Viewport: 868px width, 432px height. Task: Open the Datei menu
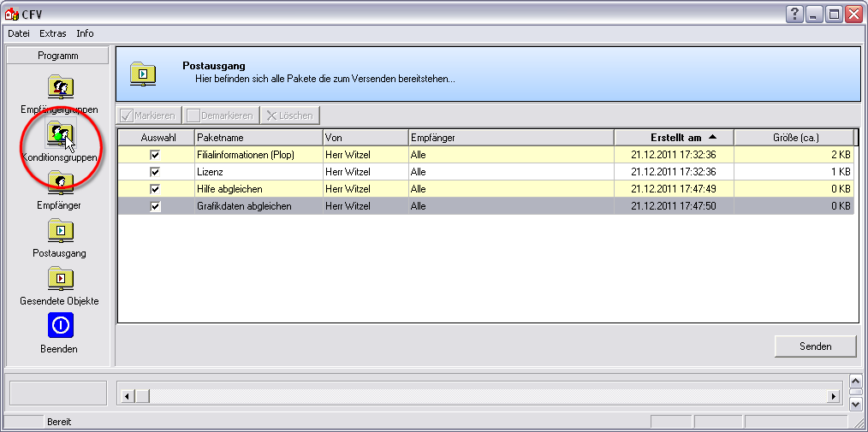(x=19, y=33)
